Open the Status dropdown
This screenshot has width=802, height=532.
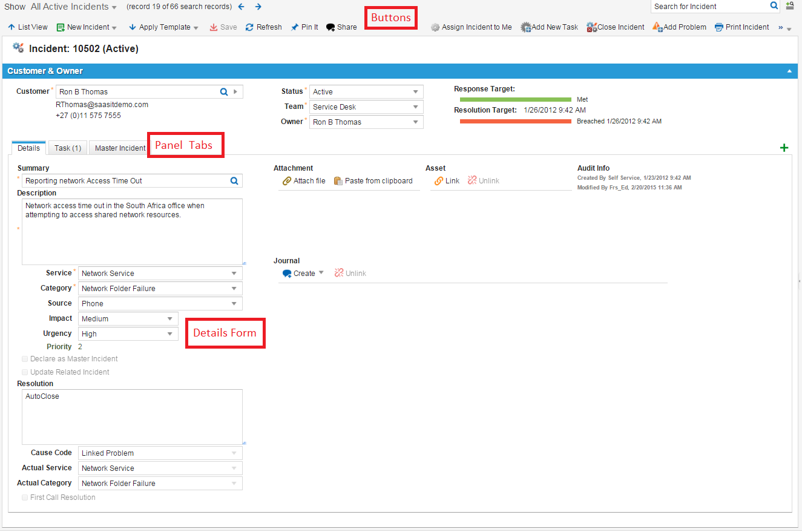tap(416, 92)
